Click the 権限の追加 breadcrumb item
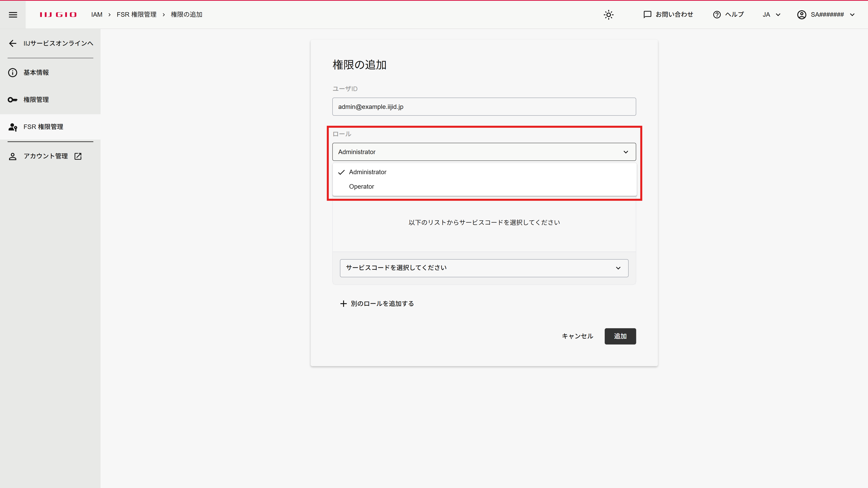 (x=186, y=14)
